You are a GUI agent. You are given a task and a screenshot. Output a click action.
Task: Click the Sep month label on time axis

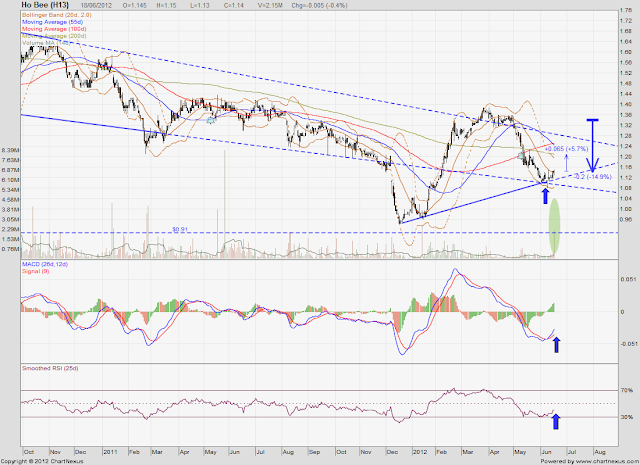click(x=314, y=452)
